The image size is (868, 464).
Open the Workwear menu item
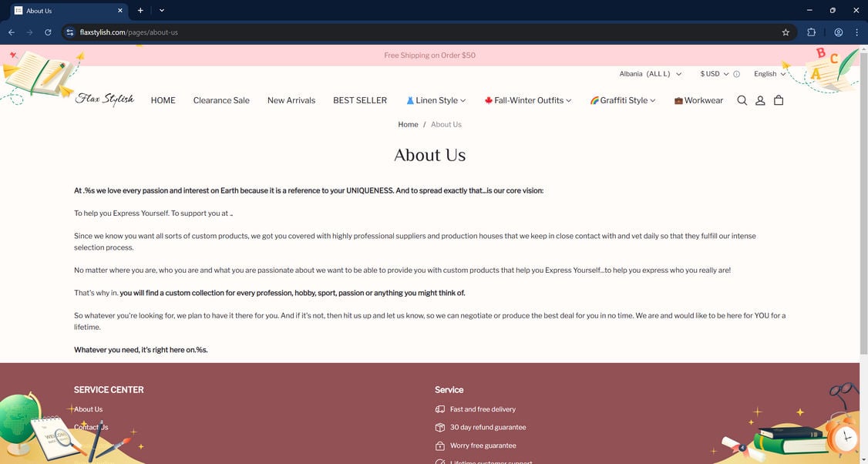[x=698, y=100]
